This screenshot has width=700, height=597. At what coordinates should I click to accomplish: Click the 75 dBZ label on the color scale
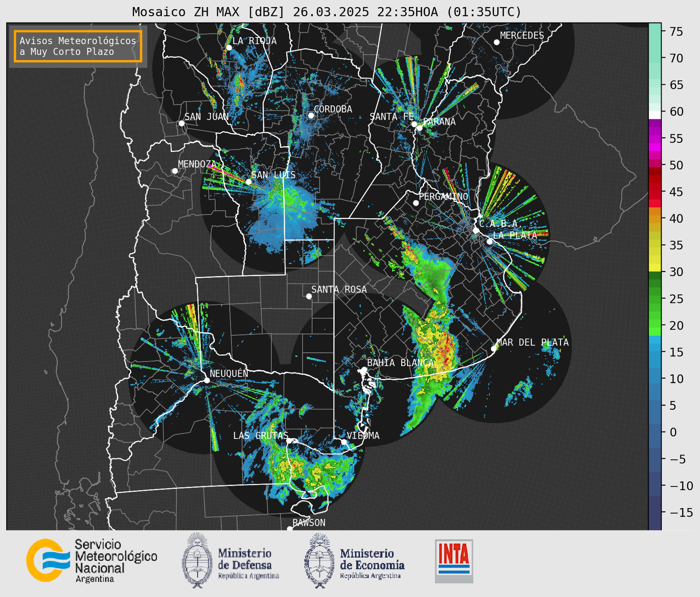(676, 32)
